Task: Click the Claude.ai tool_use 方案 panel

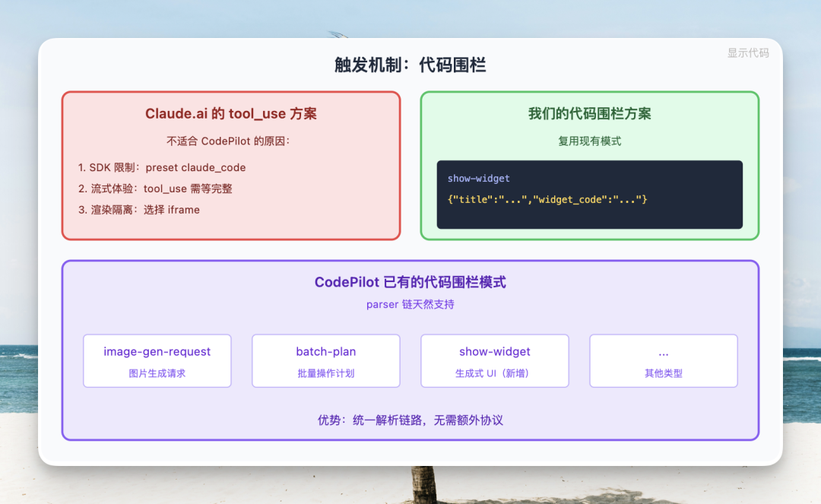Action: click(x=230, y=166)
